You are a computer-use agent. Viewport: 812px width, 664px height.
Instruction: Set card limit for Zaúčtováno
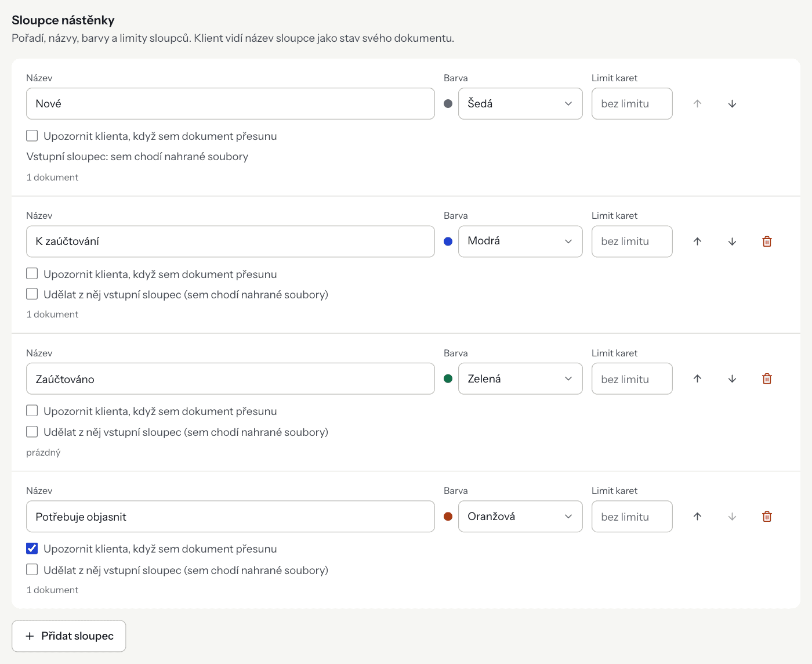632,379
